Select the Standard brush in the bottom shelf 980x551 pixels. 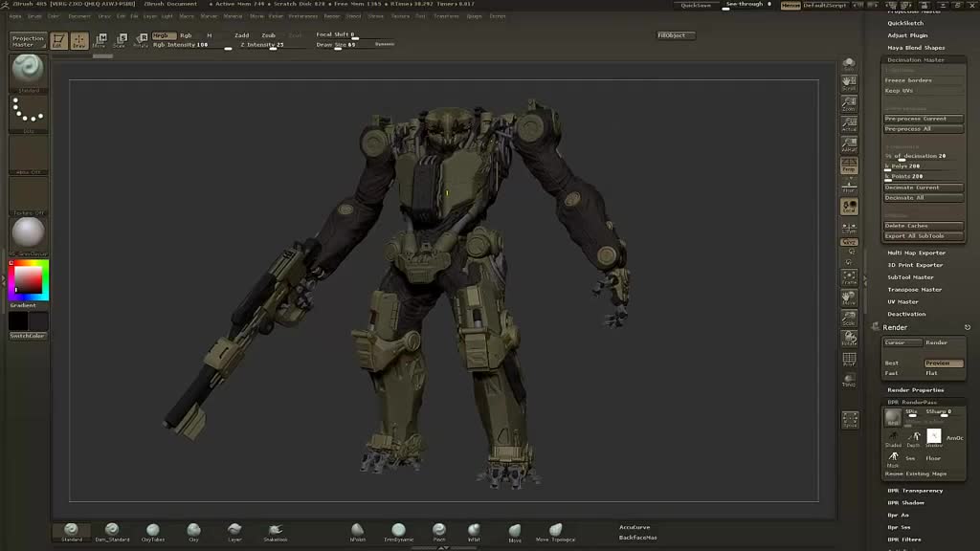(x=71, y=532)
